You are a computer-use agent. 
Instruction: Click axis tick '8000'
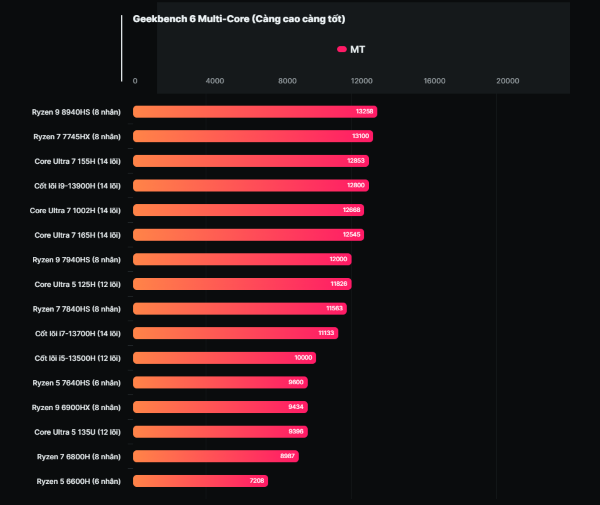click(287, 81)
